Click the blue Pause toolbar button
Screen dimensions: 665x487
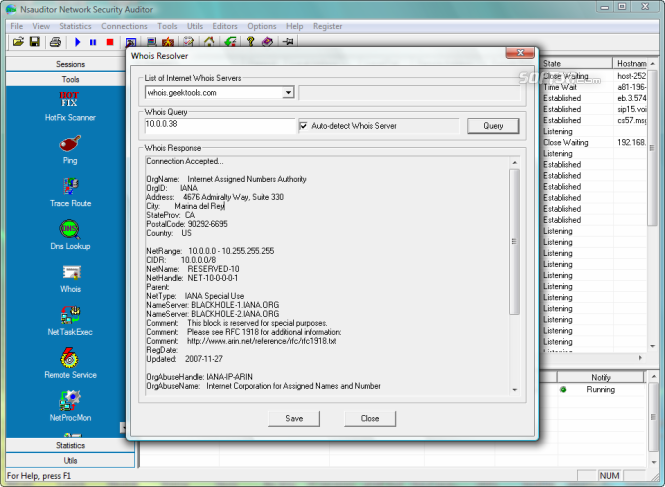point(93,42)
